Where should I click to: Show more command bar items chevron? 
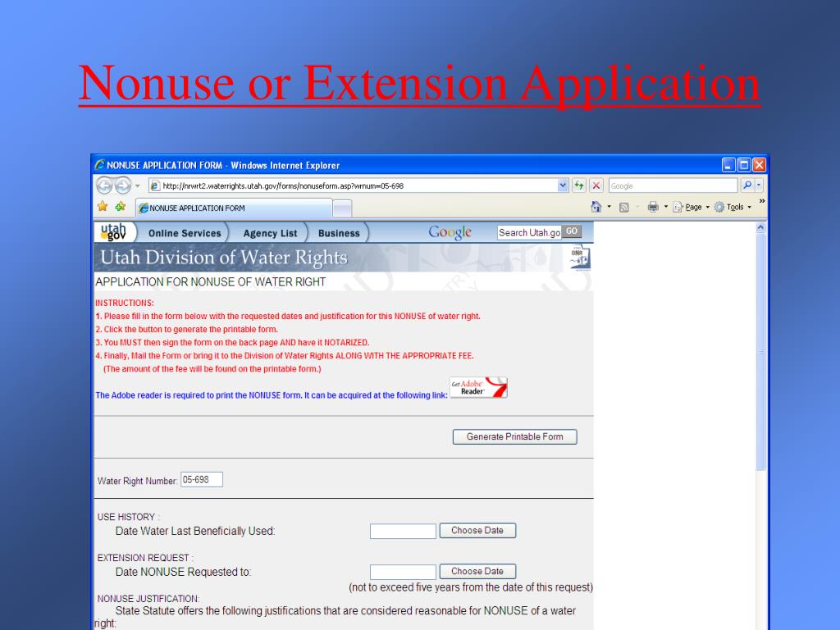tap(762, 201)
